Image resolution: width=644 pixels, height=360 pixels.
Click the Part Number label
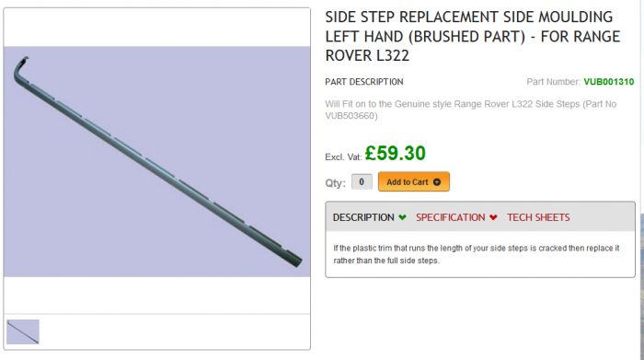[553, 82]
